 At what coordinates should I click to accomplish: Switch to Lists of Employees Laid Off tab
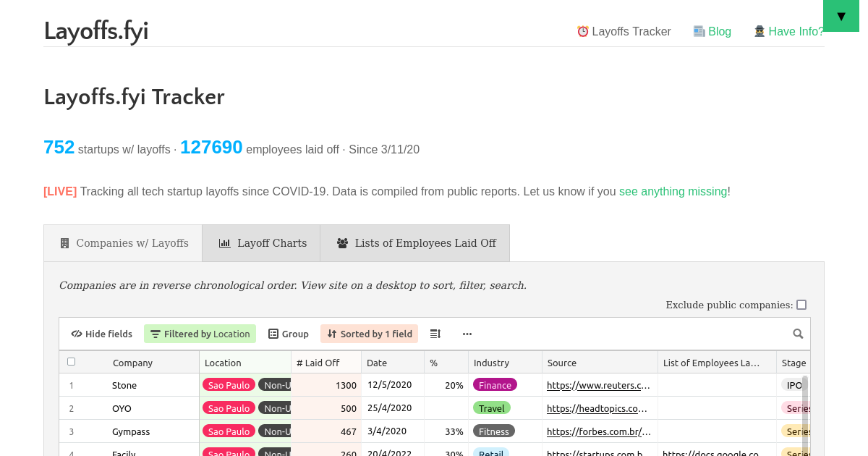click(x=416, y=243)
